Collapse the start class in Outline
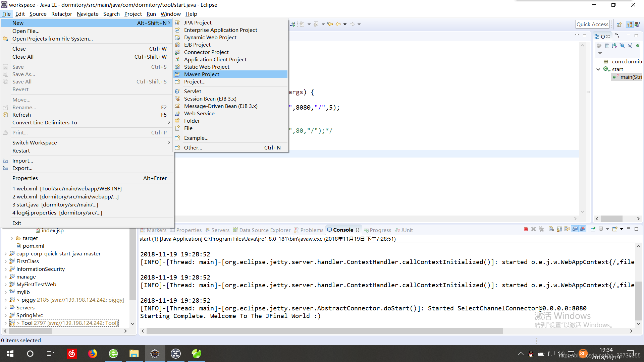This screenshot has width=644, height=362. (x=598, y=69)
